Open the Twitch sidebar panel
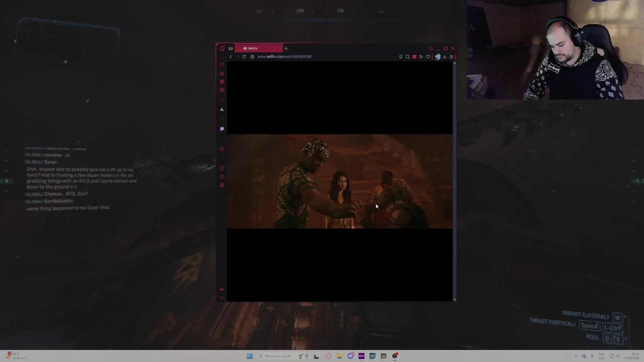The width and height of the screenshot is (644, 362). [222, 129]
